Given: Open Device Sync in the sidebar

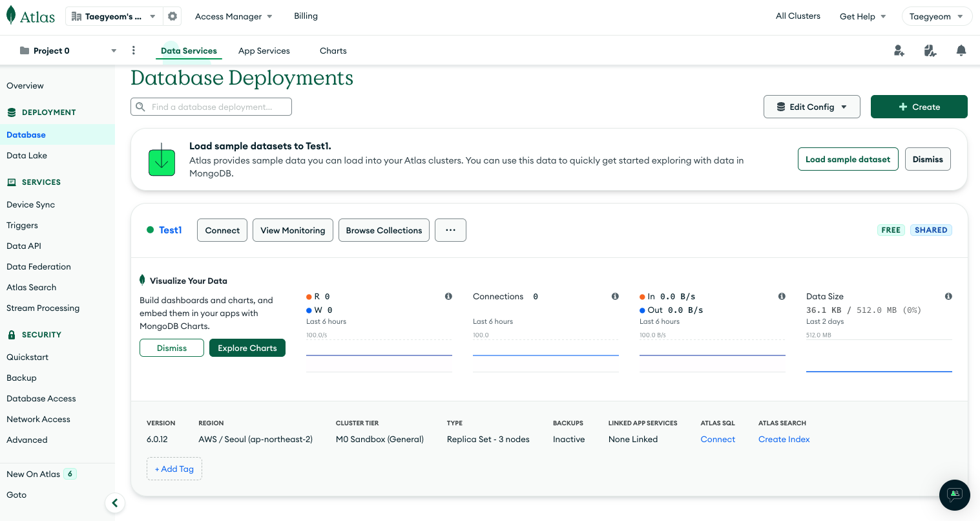Looking at the screenshot, I should point(30,204).
